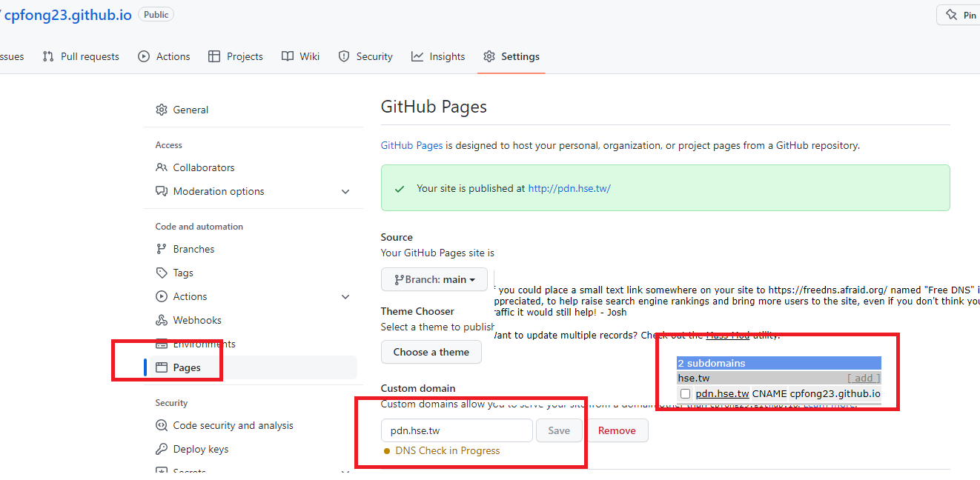Open the Settings tab
980x480 pixels.
tap(511, 56)
